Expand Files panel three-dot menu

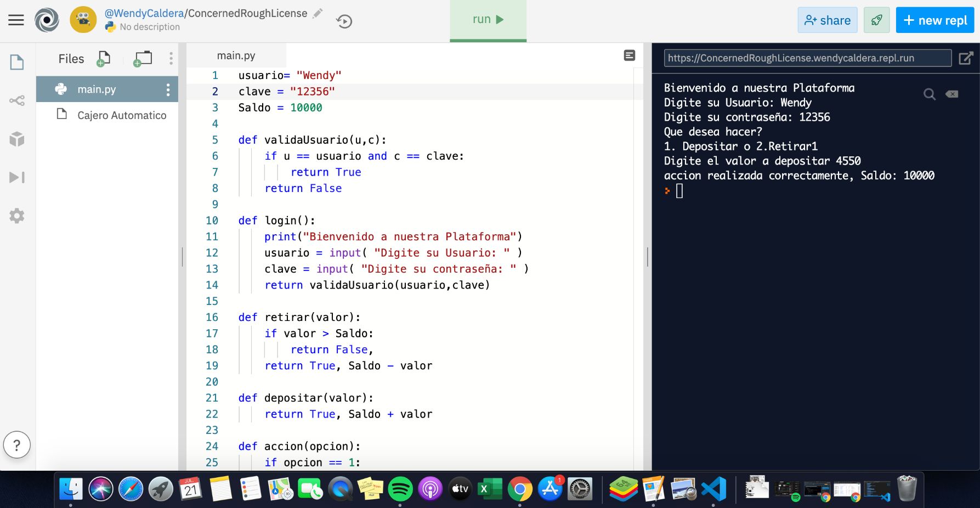point(171,59)
